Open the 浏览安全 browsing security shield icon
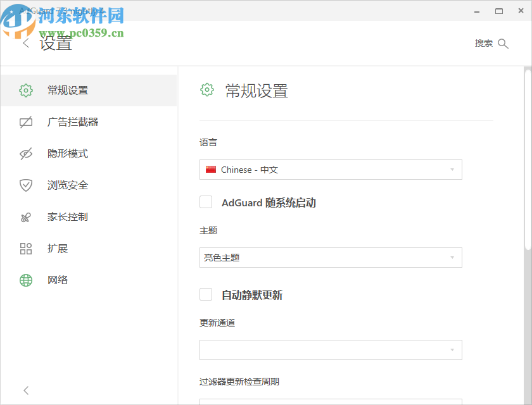The image size is (532, 405). click(25, 185)
